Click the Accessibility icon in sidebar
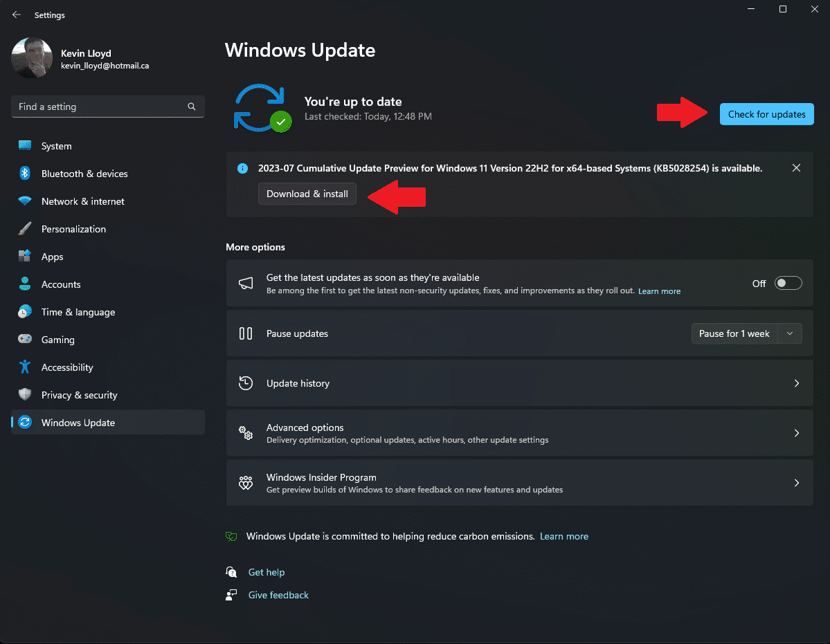The width and height of the screenshot is (830, 644). [x=25, y=367]
